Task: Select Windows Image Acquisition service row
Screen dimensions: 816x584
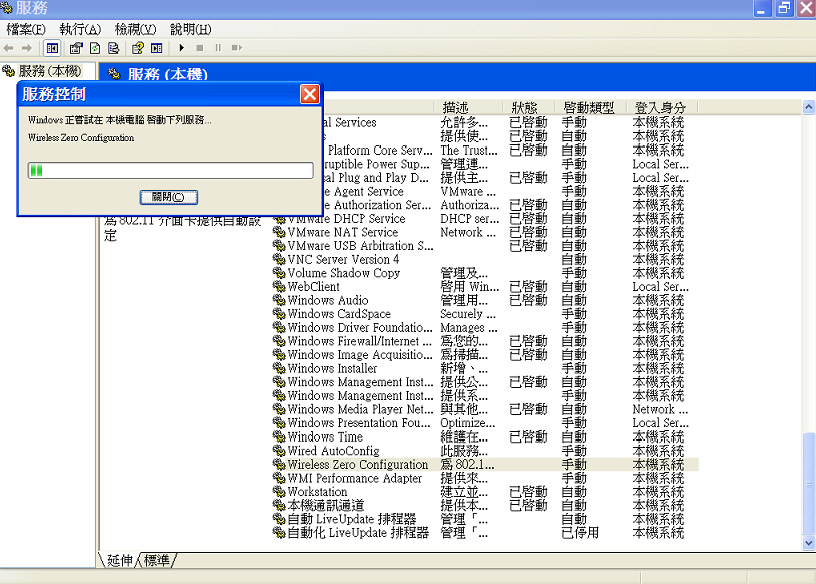Action: (x=485, y=354)
